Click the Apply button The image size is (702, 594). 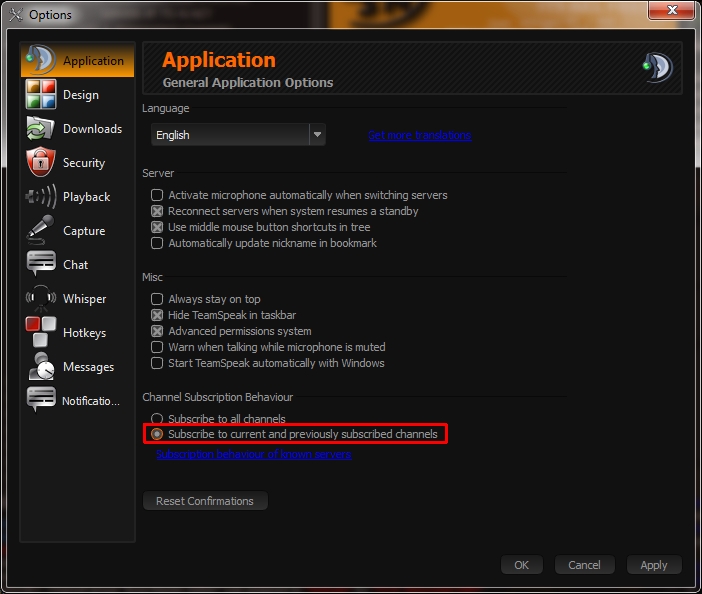(x=654, y=565)
